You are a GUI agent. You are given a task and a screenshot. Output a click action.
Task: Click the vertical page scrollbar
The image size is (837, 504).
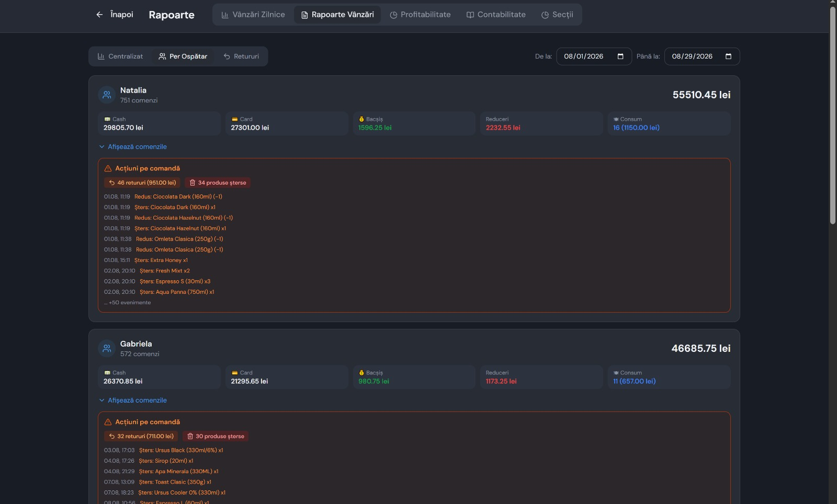(833, 115)
